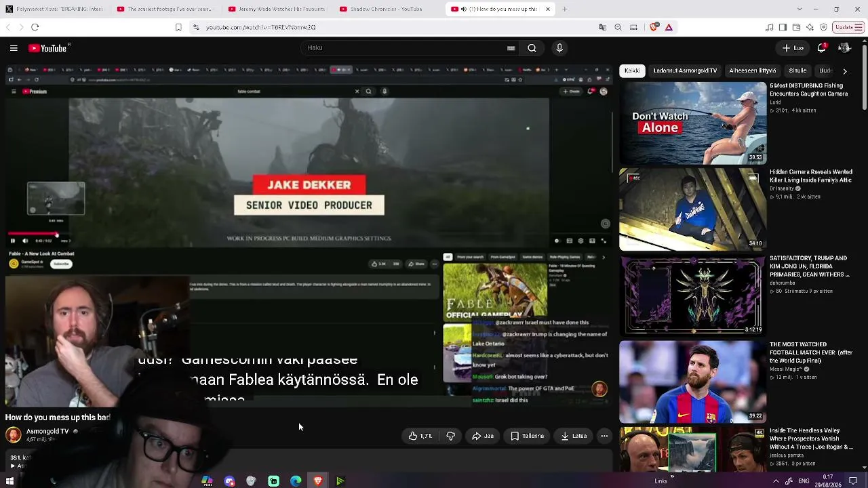Open Leo AI assistant icon
The height and width of the screenshot is (488, 868).
[x=810, y=27]
